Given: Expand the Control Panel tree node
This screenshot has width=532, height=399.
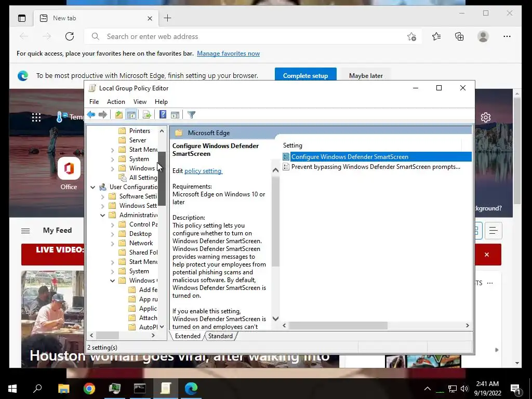Looking at the screenshot, I should [x=112, y=224].
